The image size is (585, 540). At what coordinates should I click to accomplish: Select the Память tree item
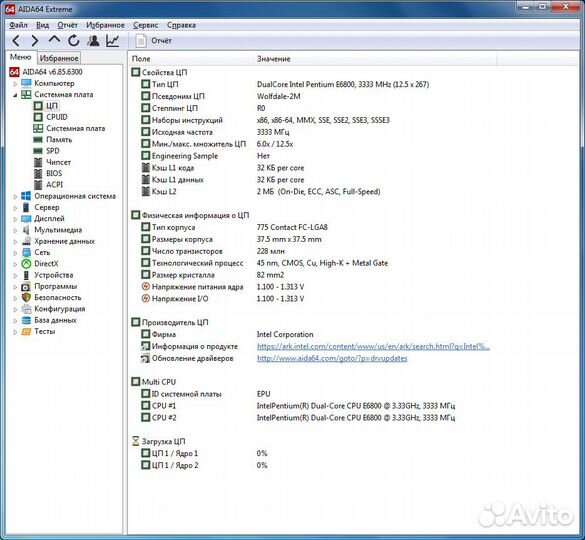59,140
